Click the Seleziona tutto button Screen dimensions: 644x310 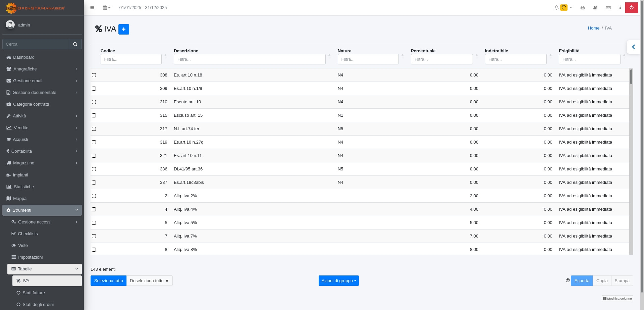[108, 281]
